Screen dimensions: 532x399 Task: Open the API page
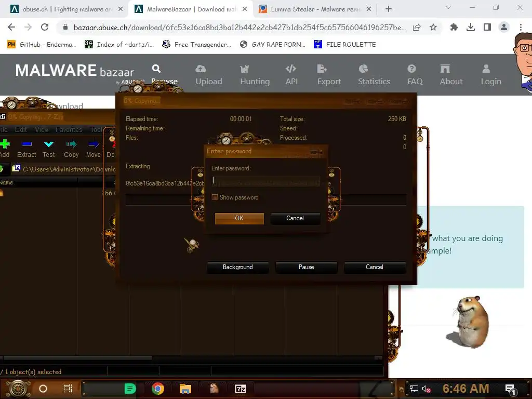(291, 75)
